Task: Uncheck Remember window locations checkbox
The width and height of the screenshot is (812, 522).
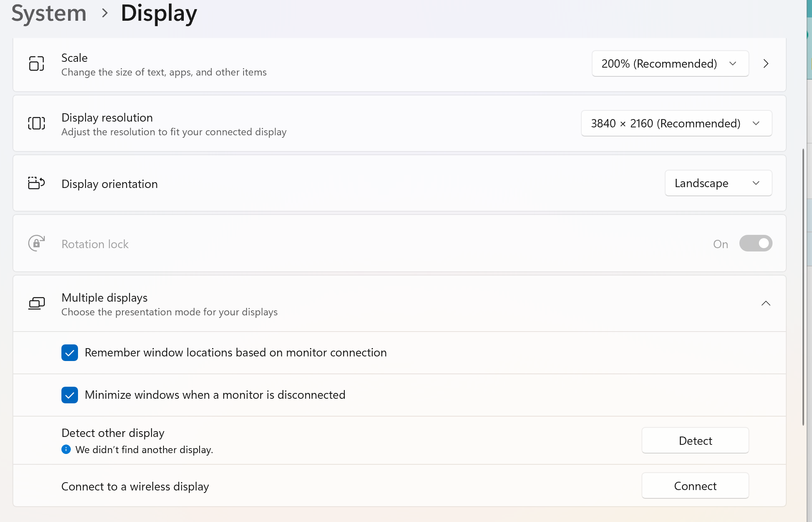Action: [x=70, y=353]
